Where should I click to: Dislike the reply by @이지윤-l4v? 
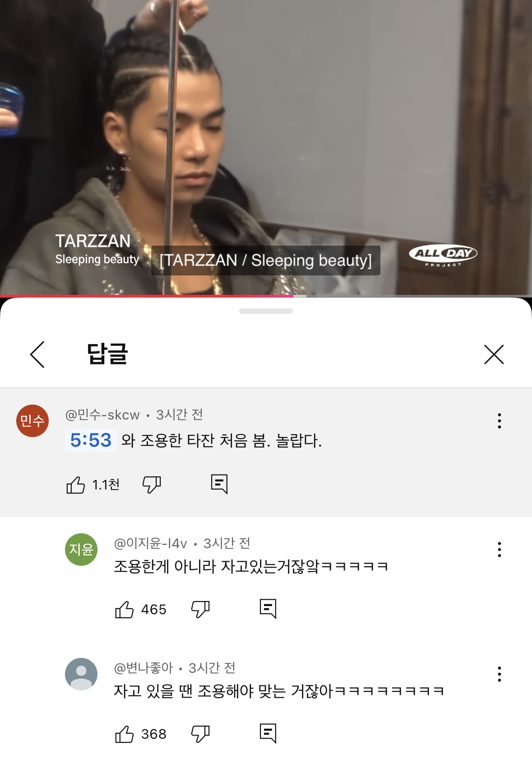click(x=200, y=610)
